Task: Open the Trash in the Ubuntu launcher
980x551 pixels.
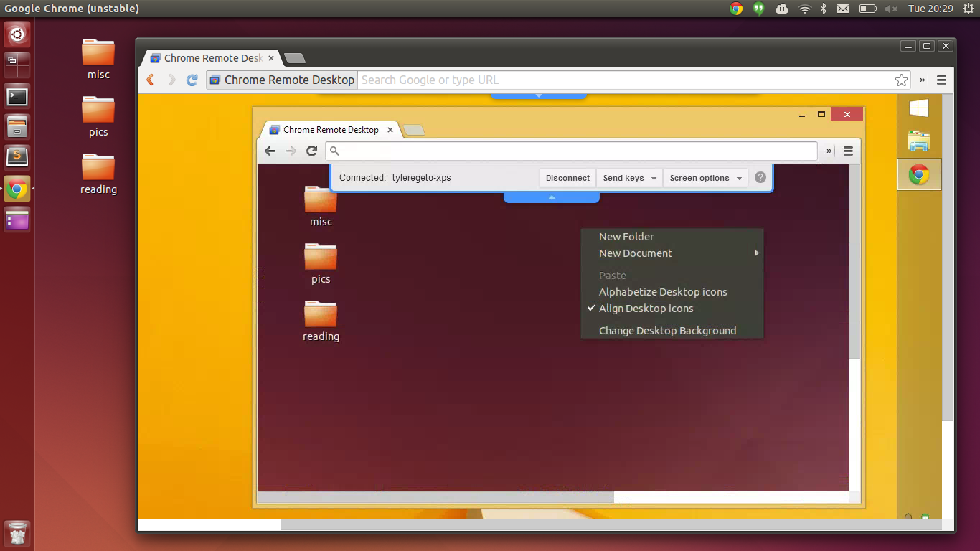Action: [17, 534]
